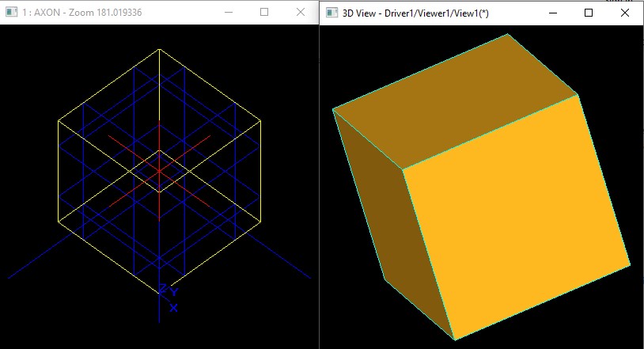The height and width of the screenshot is (349, 644).
Task: Click the red cross at wireframe center
Action: click(x=159, y=170)
